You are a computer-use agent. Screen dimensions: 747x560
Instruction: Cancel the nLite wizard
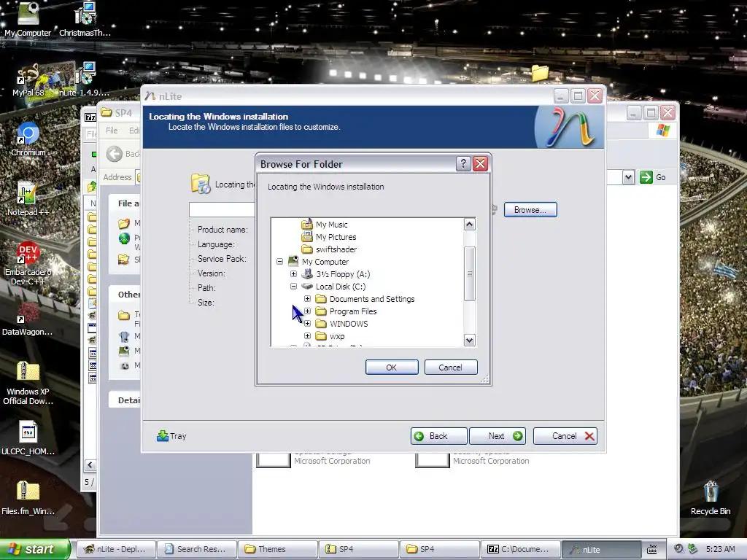tap(565, 436)
